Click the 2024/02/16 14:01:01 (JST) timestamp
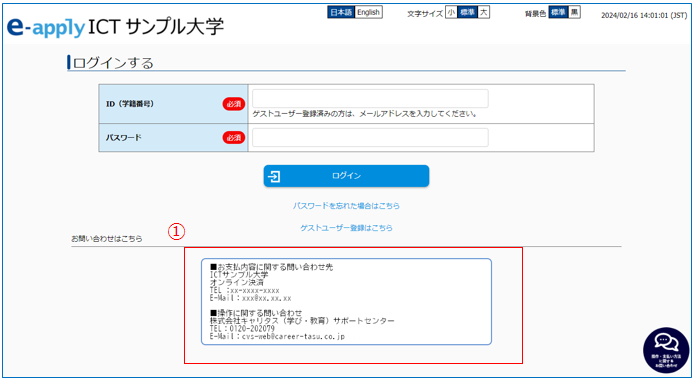695x383 pixels. [644, 16]
